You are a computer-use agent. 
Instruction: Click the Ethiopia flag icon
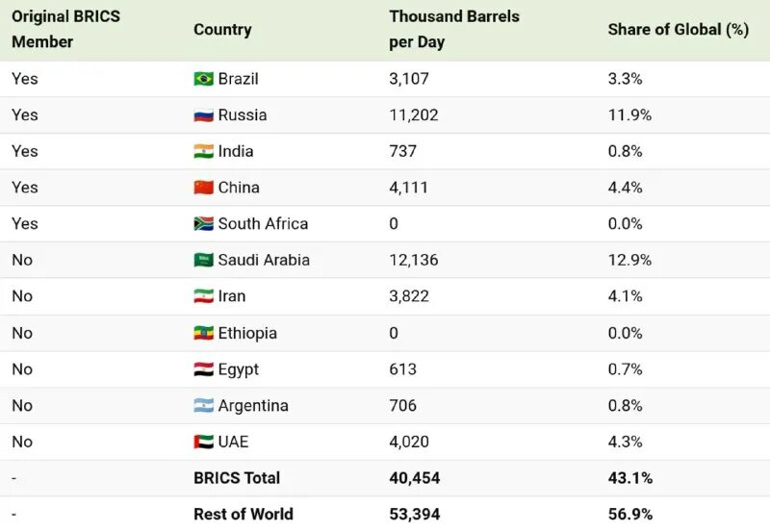203,333
